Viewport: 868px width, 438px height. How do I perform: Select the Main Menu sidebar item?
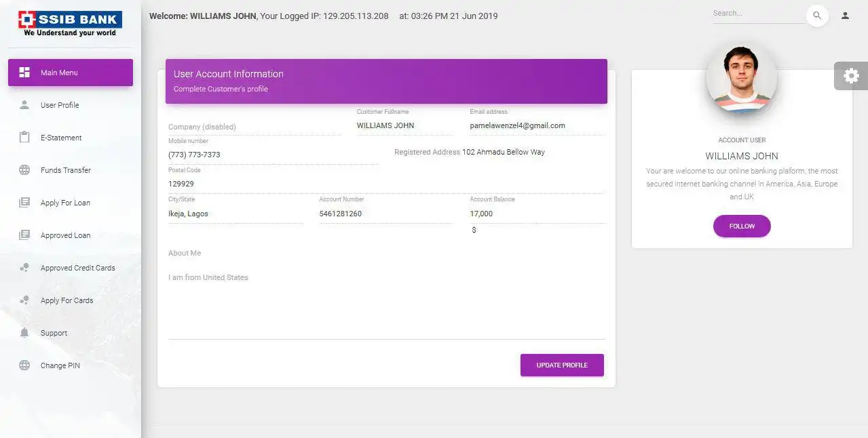coord(71,73)
